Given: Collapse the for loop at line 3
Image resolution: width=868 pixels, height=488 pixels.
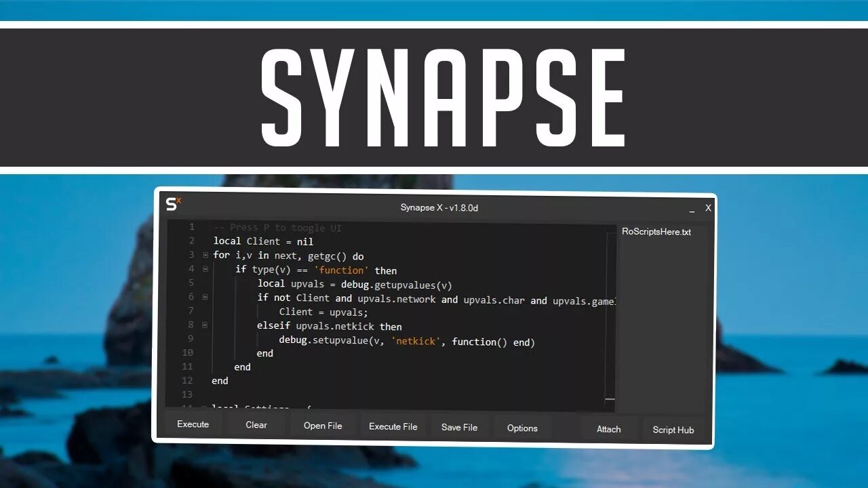Looking at the screenshot, I should coord(205,255).
